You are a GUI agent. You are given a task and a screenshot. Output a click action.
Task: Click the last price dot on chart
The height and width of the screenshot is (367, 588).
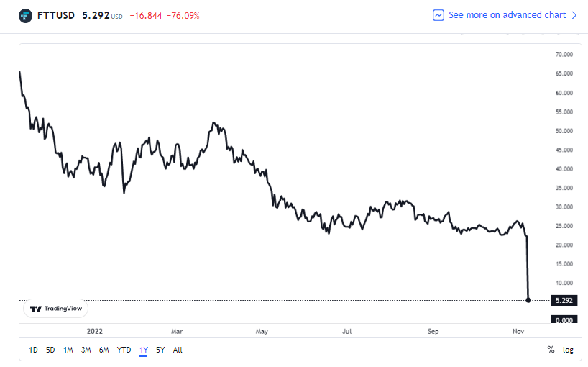click(528, 300)
